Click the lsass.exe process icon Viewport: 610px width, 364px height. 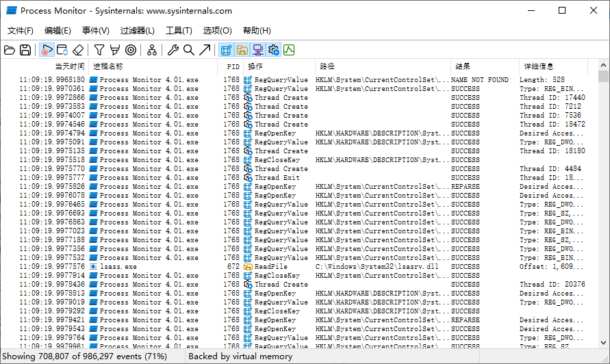(x=93, y=267)
